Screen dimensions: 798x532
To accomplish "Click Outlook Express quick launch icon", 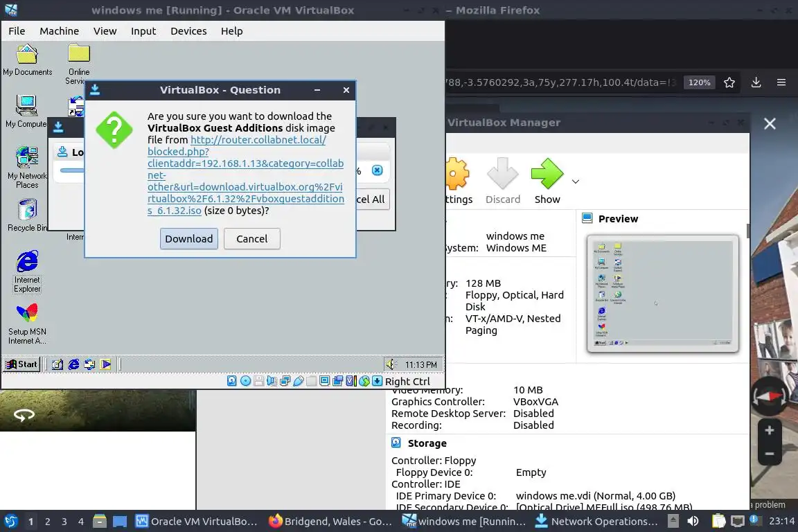I will coord(89,364).
